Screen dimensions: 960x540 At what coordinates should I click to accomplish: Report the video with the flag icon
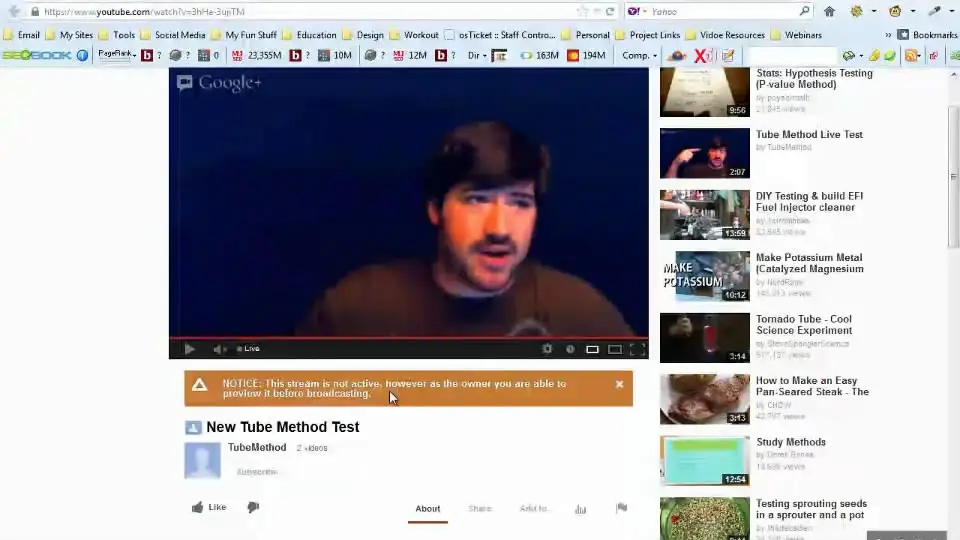click(621, 508)
